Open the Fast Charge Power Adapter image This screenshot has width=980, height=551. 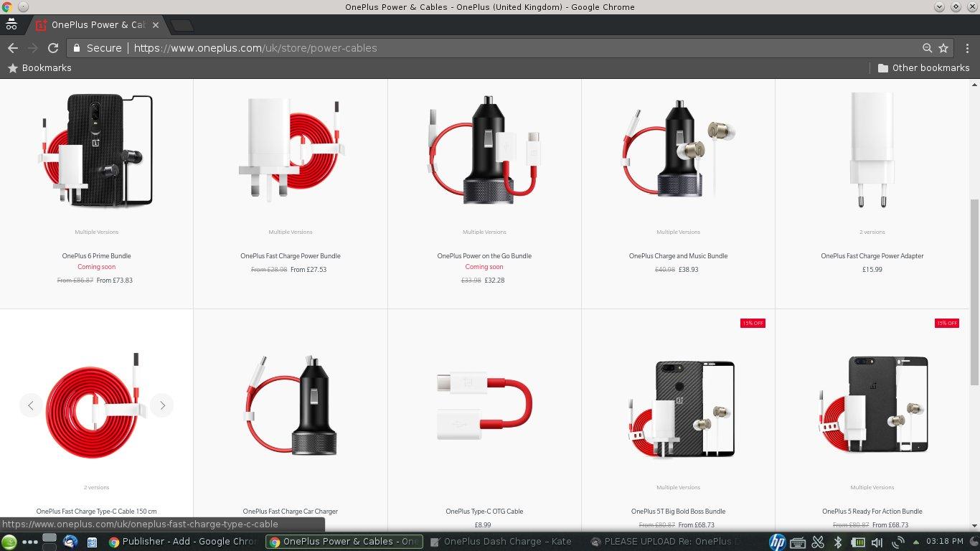coord(872,151)
